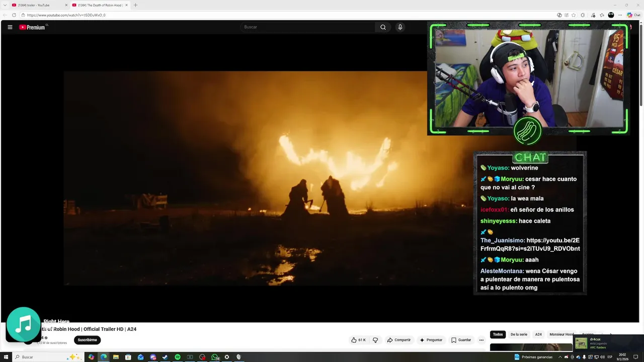The height and width of the screenshot is (362, 644).
Task: Open Settings gear in the taskbar
Action: 227,357
